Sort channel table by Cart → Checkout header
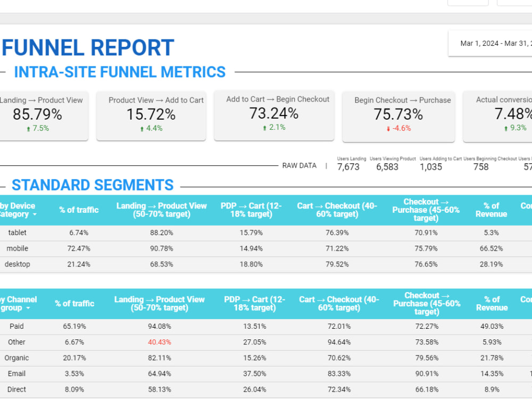The height and width of the screenshot is (399, 532). pyautogui.click(x=339, y=304)
